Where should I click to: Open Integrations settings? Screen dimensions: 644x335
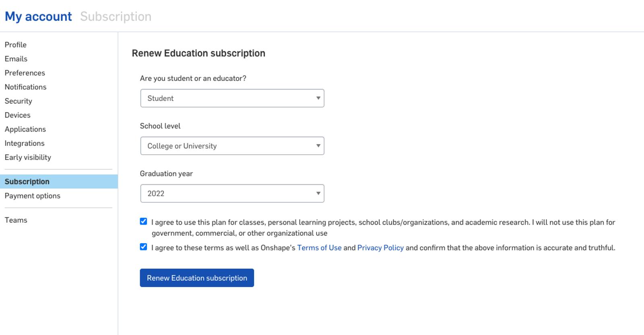click(x=25, y=143)
